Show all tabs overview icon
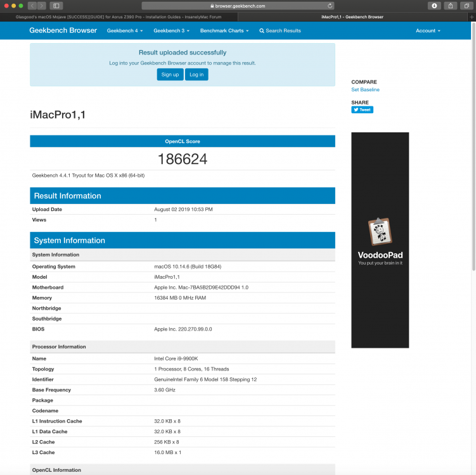The width and height of the screenshot is (476, 475). tap(466, 6)
